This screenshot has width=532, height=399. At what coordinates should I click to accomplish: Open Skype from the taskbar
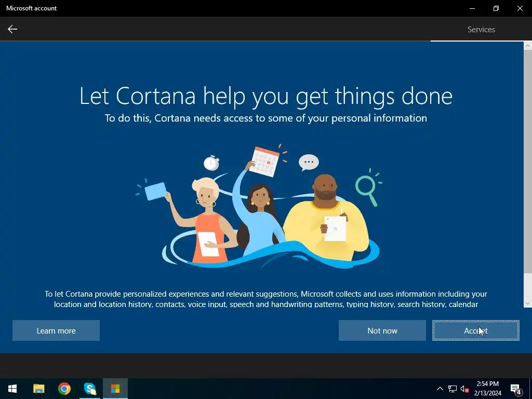tap(90, 389)
